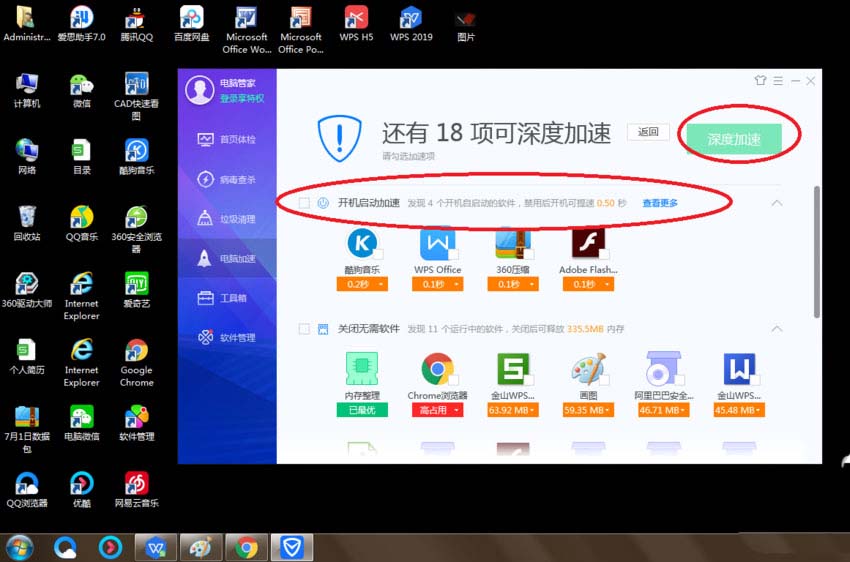
Task: Click the 360安全浏览器 desktop icon
Action: click(x=136, y=218)
